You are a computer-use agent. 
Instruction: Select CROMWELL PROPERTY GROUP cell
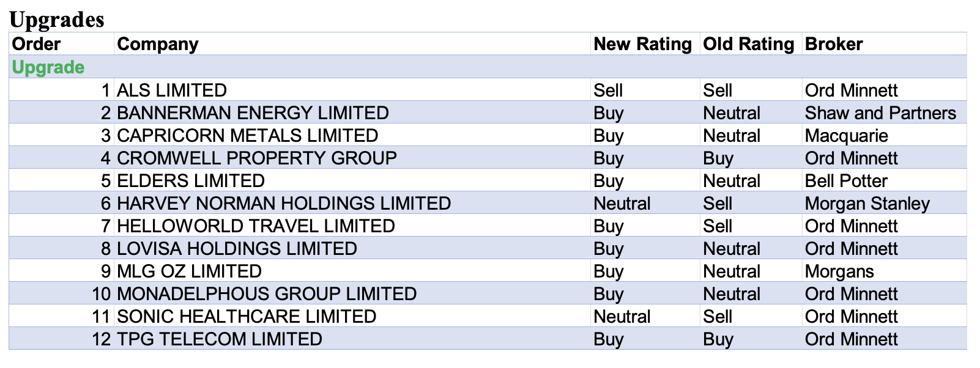(x=257, y=158)
